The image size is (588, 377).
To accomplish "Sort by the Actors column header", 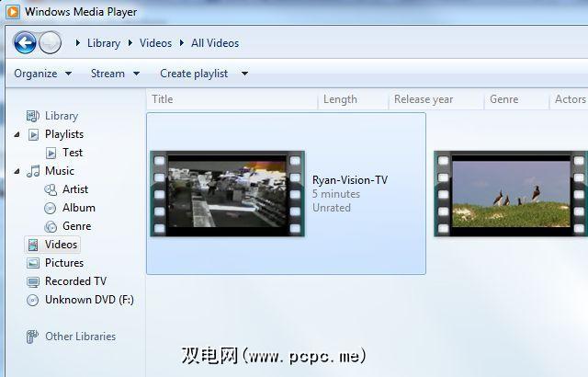I will [x=570, y=99].
